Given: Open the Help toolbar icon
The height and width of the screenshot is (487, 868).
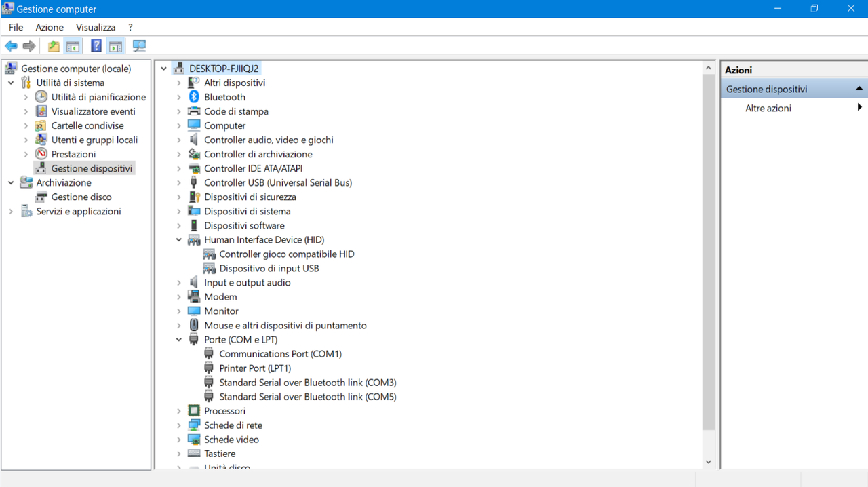Looking at the screenshot, I should pos(96,46).
